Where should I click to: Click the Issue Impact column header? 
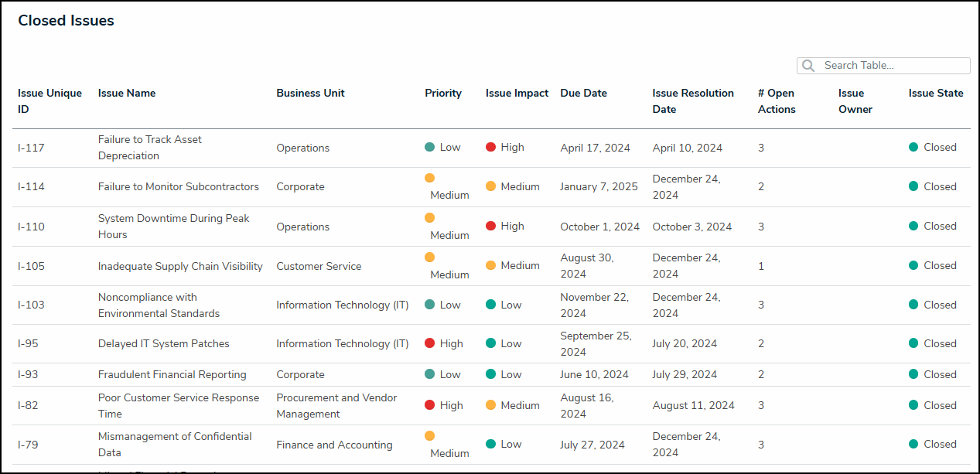517,94
